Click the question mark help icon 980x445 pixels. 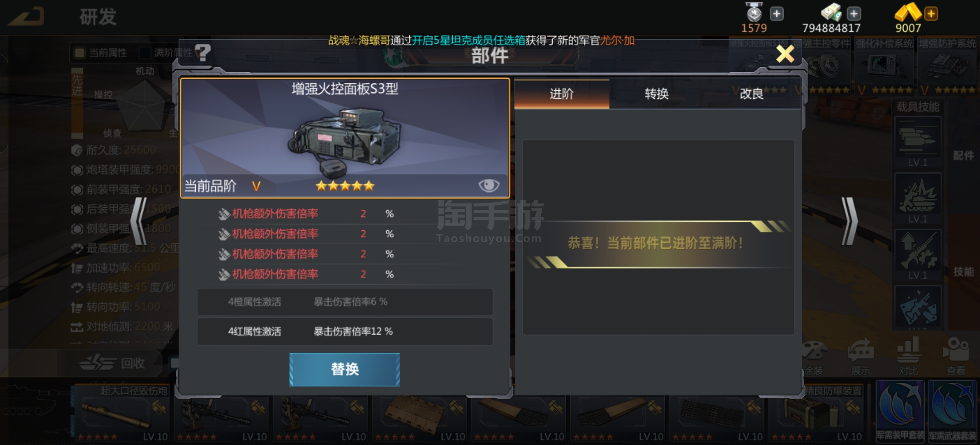(203, 53)
